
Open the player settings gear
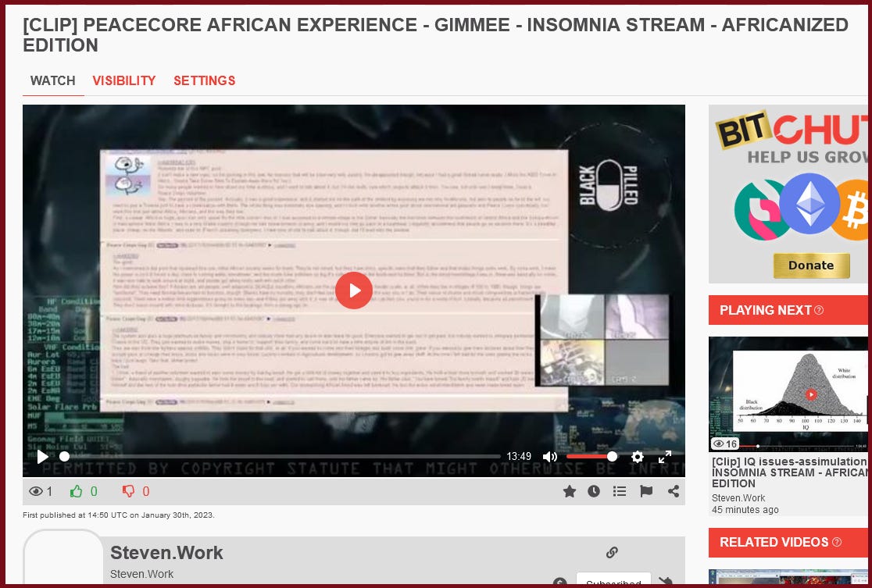point(638,457)
